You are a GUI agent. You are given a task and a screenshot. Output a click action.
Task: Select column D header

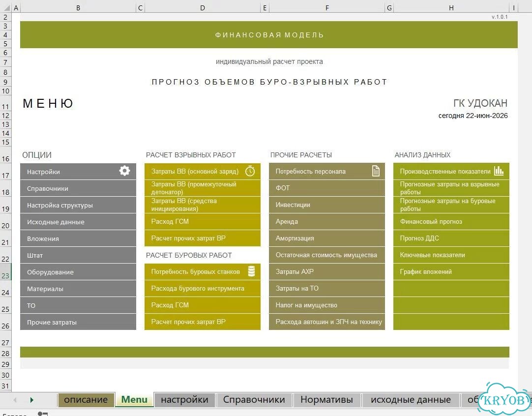coord(203,8)
